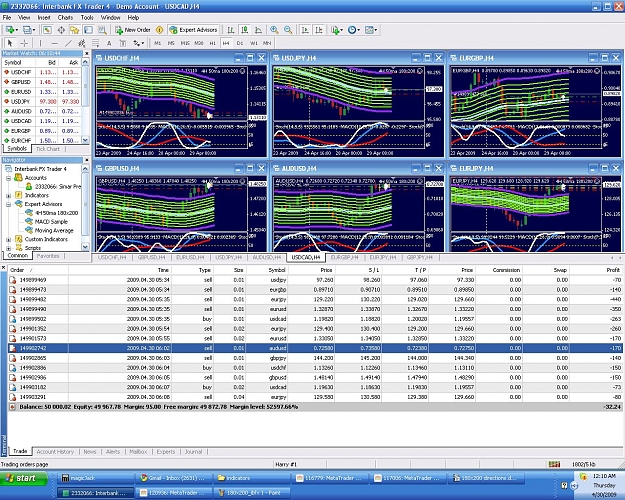Switch chart to Bar Chart mode
625x500 pixels.
tap(231, 30)
